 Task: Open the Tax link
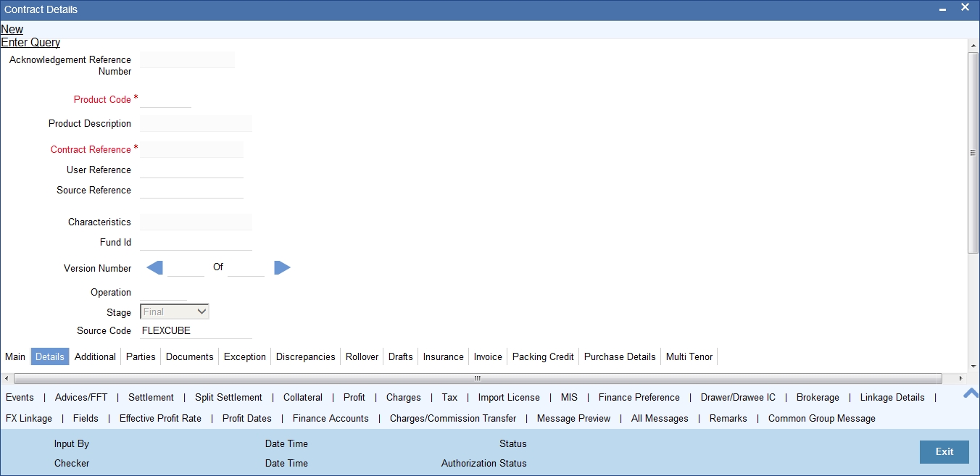(449, 397)
